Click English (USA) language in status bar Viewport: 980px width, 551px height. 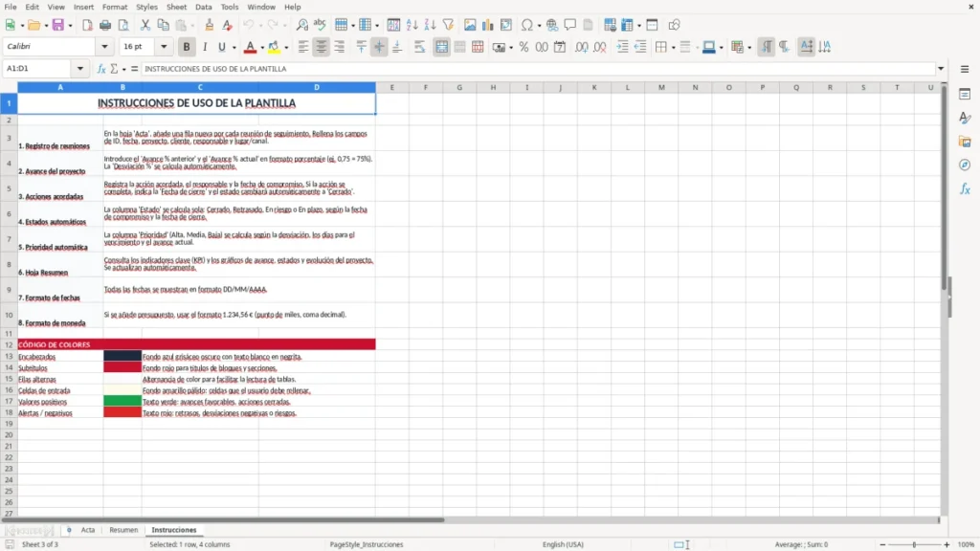(x=563, y=544)
